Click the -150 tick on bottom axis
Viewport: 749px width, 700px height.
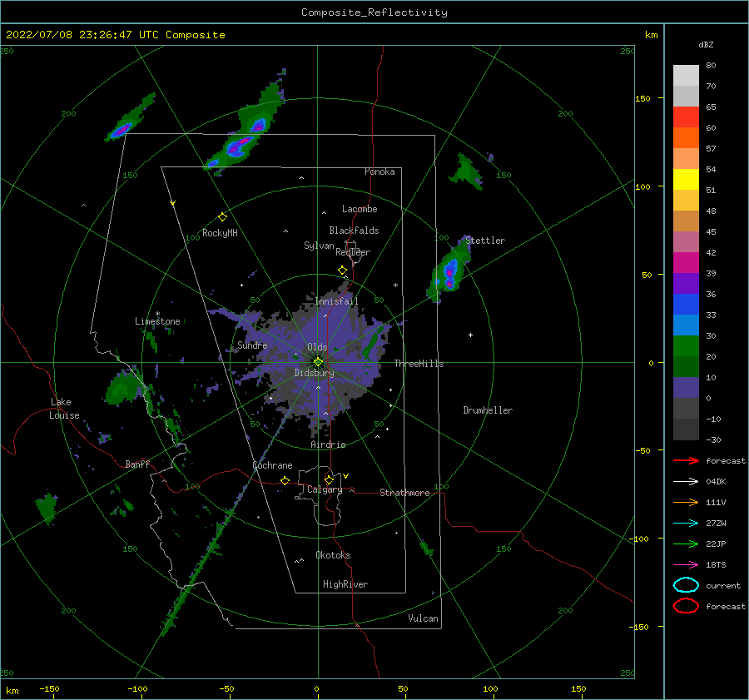[x=49, y=688]
